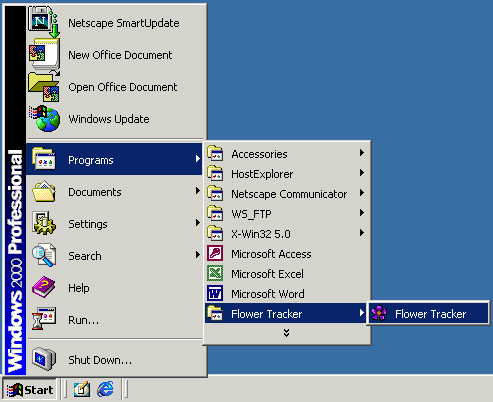Click the Show Desktop quick launch icon
This screenshot has width=493, height=402.
pyautogui.click(x=82, y=389)
